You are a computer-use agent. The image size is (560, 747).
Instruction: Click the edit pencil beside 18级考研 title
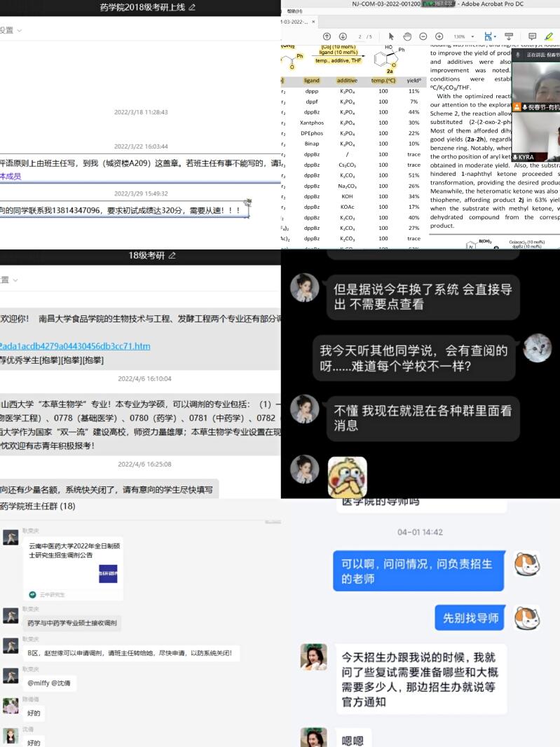[172, 256]
